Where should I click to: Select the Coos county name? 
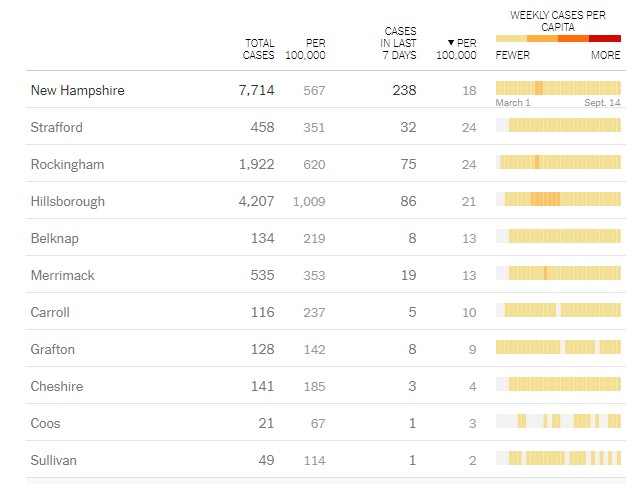point(45,424)
